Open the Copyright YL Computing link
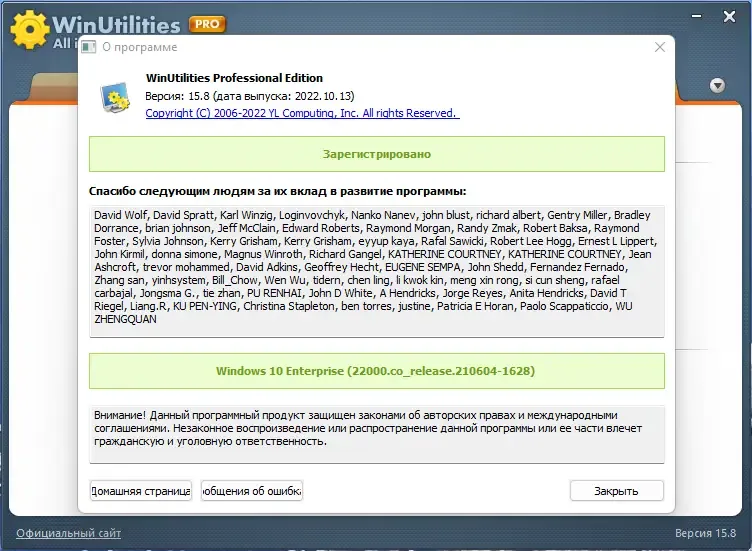The height and width of the screenshot is (551, 752). 302,113
